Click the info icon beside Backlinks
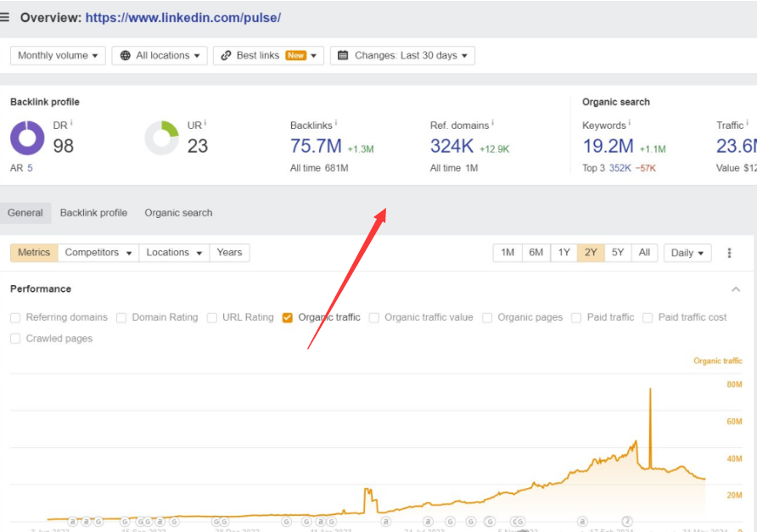The height and width of the screenshot is (532, 757). click(336, 124)
